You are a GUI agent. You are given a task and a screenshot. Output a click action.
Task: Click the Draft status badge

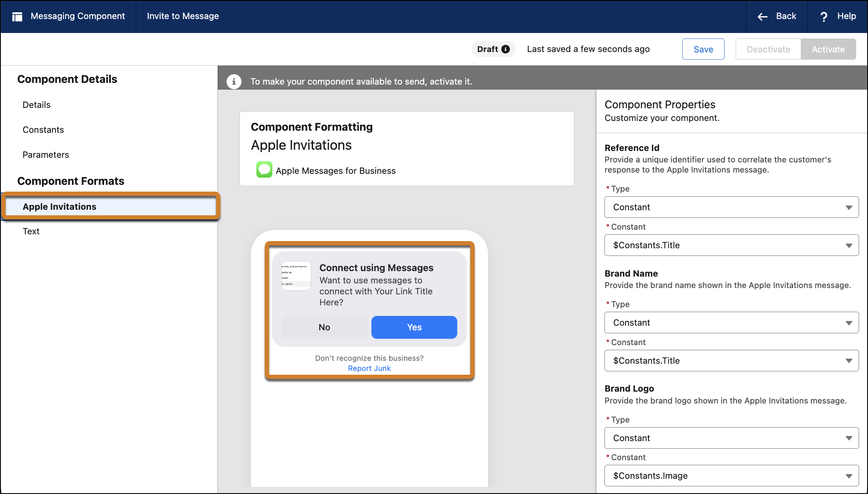tap(493, 49)
